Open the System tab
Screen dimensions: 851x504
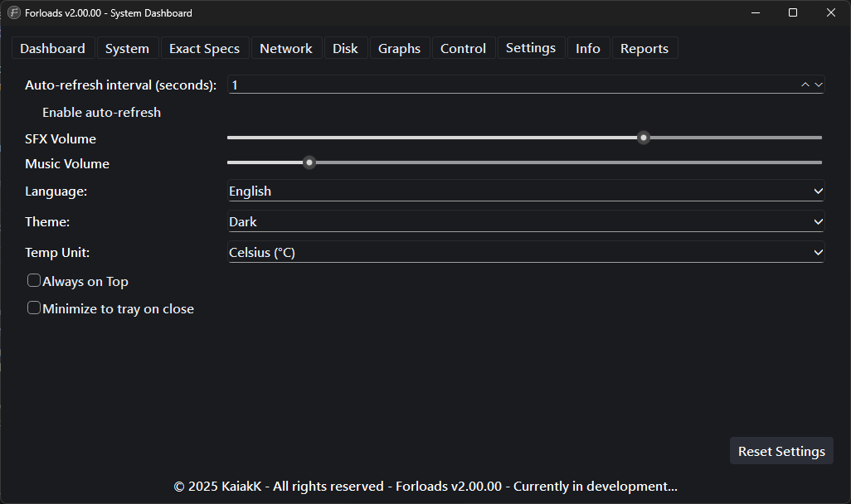click(x=127, y=48)
